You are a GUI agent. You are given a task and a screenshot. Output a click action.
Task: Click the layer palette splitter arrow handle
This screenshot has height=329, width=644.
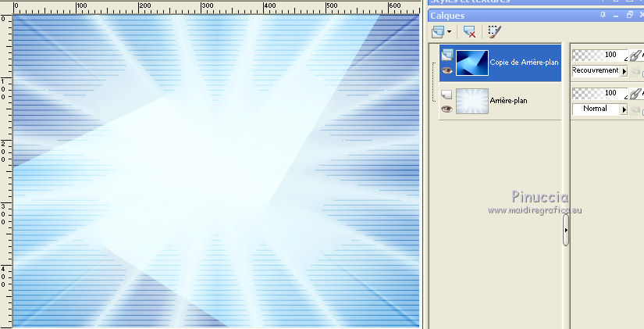coord(566,231)
